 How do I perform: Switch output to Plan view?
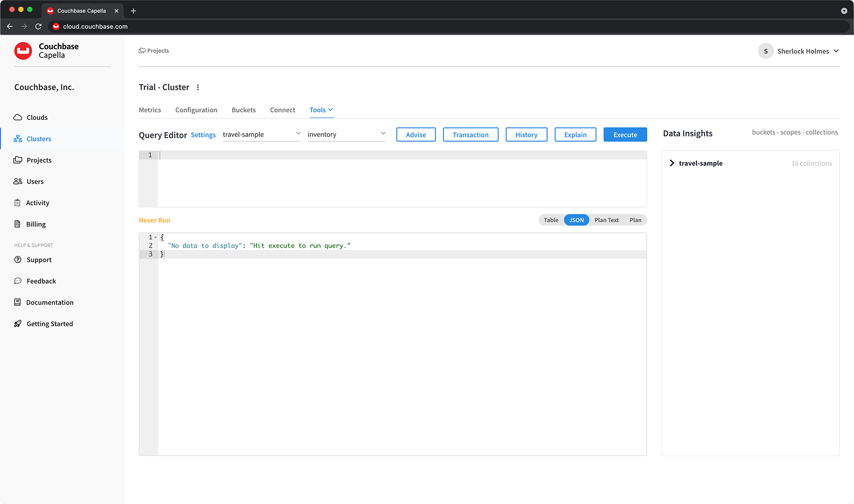click(635, 220)
